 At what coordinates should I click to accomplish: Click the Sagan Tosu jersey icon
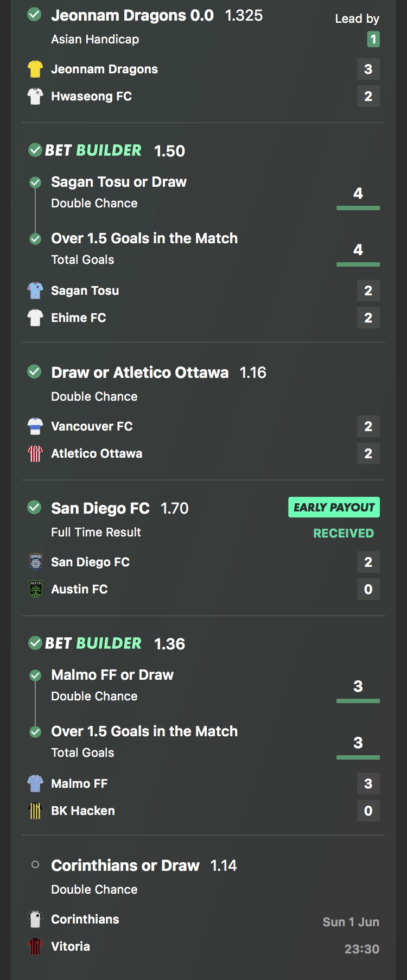35,290
